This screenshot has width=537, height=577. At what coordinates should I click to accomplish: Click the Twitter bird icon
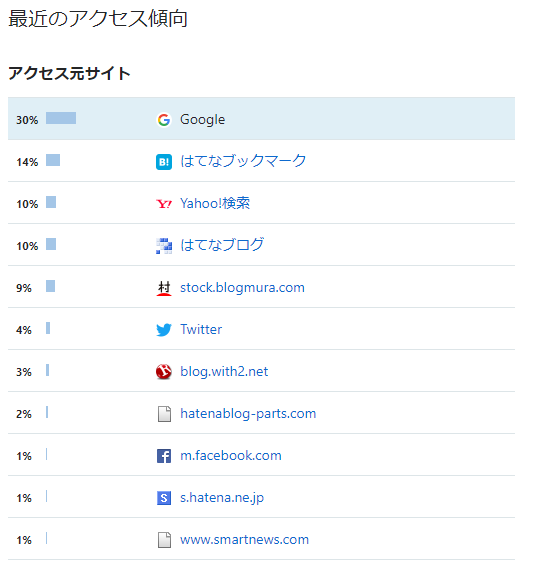(x=164, y=330)
